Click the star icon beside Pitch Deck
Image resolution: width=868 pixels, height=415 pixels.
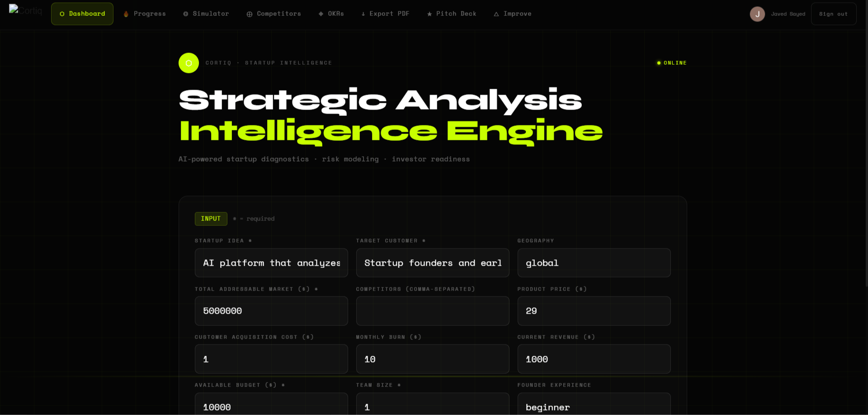[429, 14]
